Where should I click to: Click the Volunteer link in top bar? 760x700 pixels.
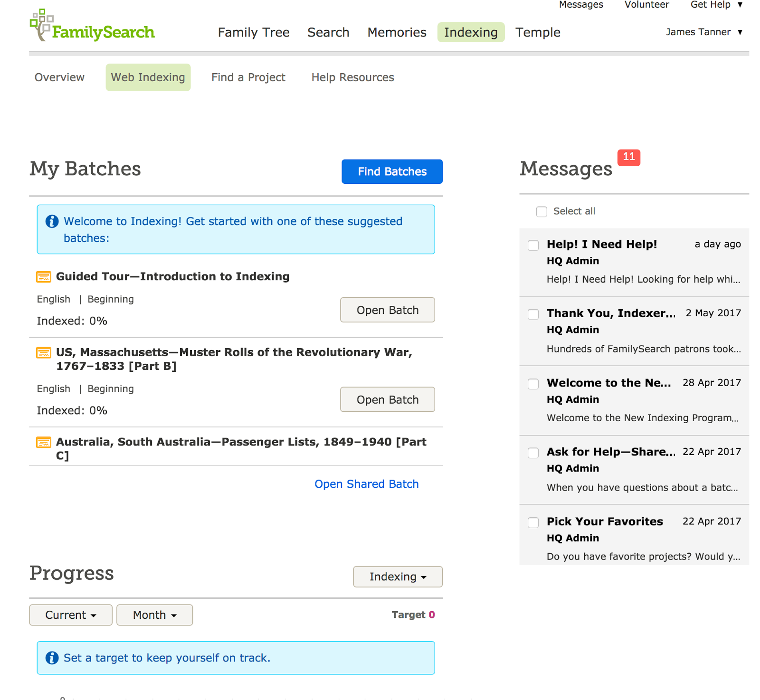646,5
